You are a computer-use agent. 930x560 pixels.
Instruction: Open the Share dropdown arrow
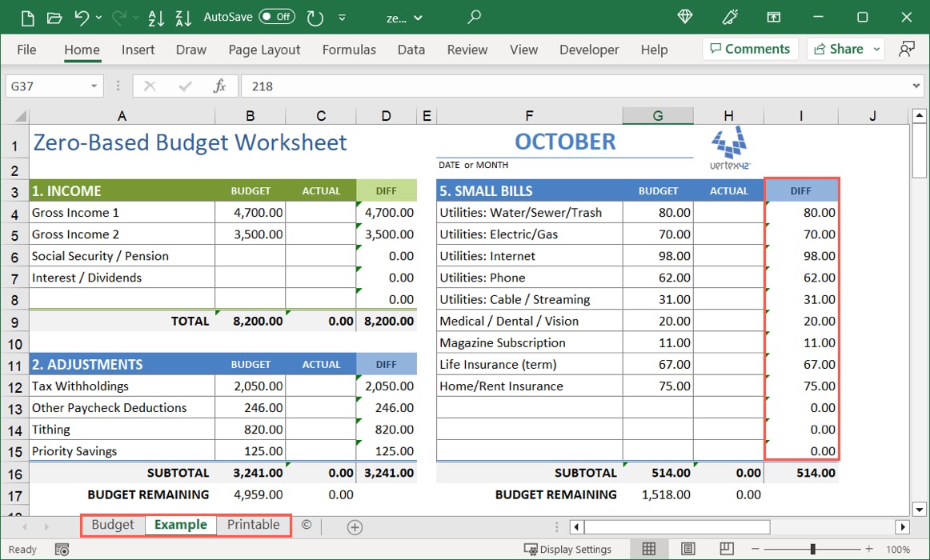point(879,49)
